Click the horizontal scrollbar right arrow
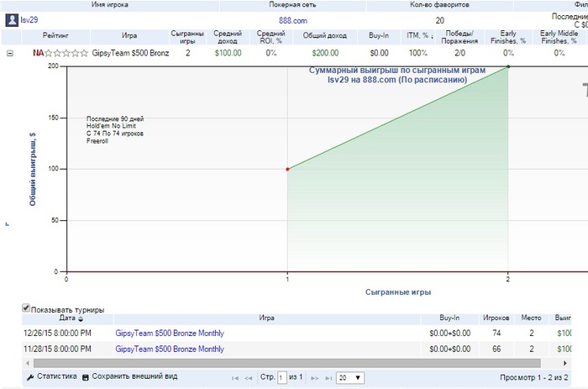Image resolution: width=588 pixels, height=389 pixels. (565, 363)
